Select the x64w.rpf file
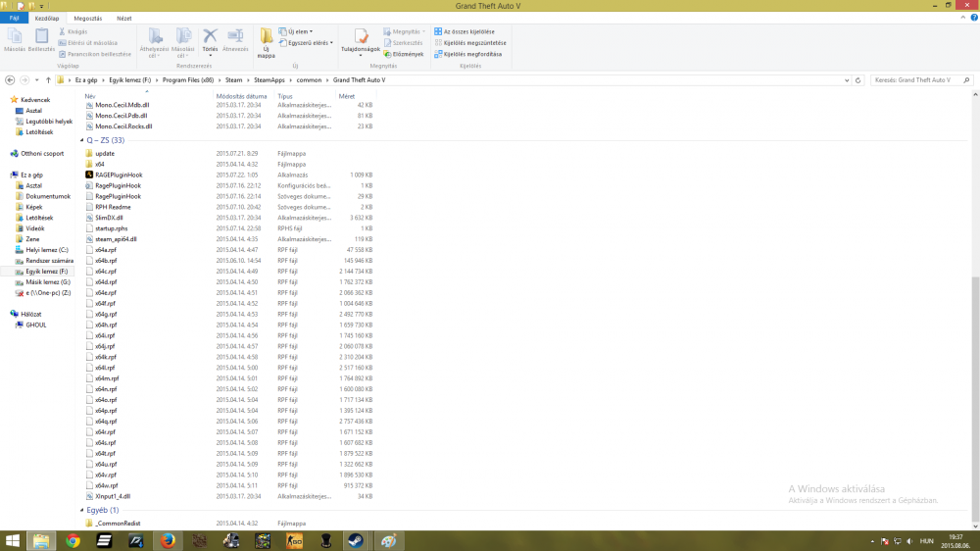 [x=106, y=485]
